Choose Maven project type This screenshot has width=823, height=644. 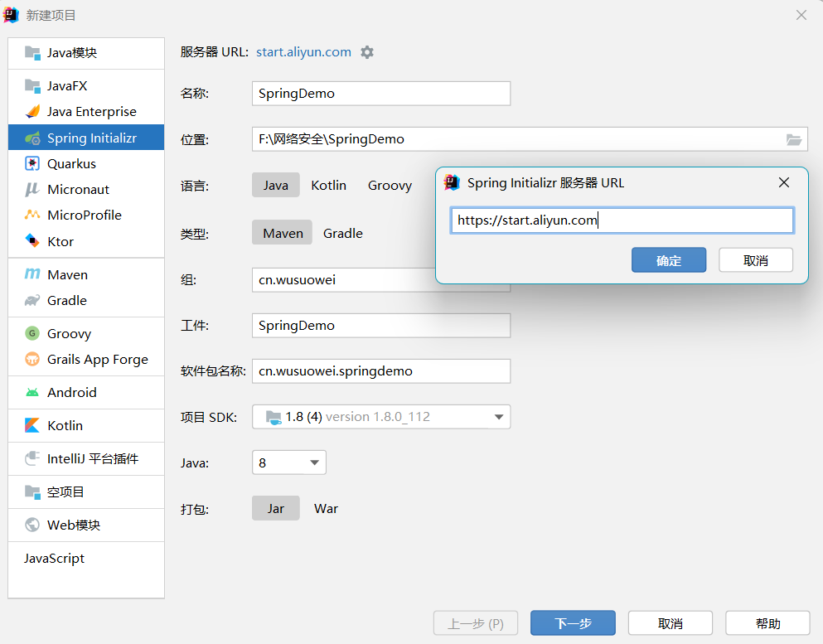pos(283,233)
